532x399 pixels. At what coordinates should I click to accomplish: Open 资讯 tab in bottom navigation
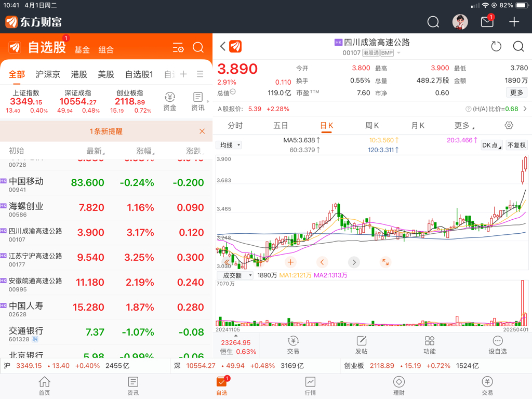click(x=133, y=386)
